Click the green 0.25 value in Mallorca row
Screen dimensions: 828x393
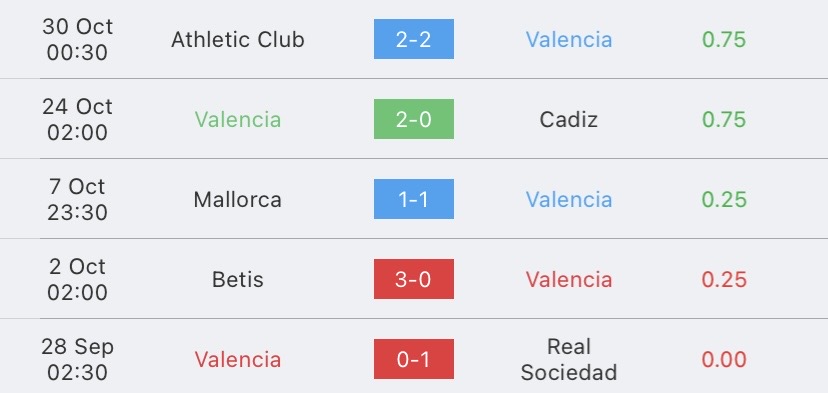(724, 200)
